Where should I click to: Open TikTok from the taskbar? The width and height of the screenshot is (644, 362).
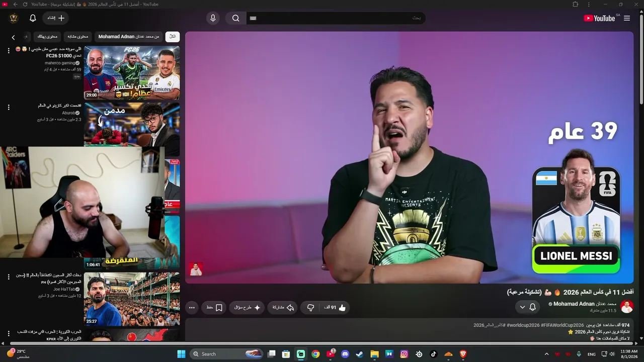pos(434,354)
